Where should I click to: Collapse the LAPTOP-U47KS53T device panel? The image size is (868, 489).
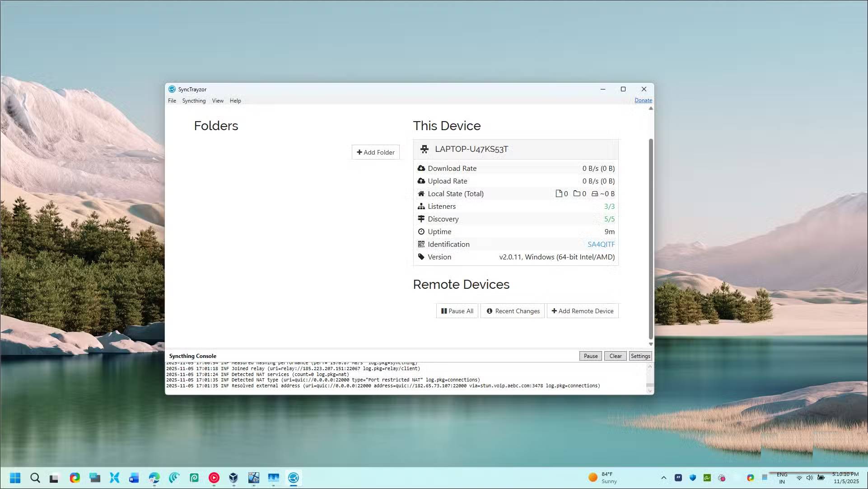(472, 149)
